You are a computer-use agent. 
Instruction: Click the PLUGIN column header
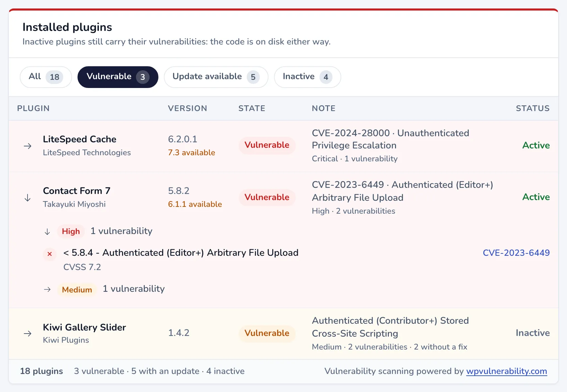[33, 108]
